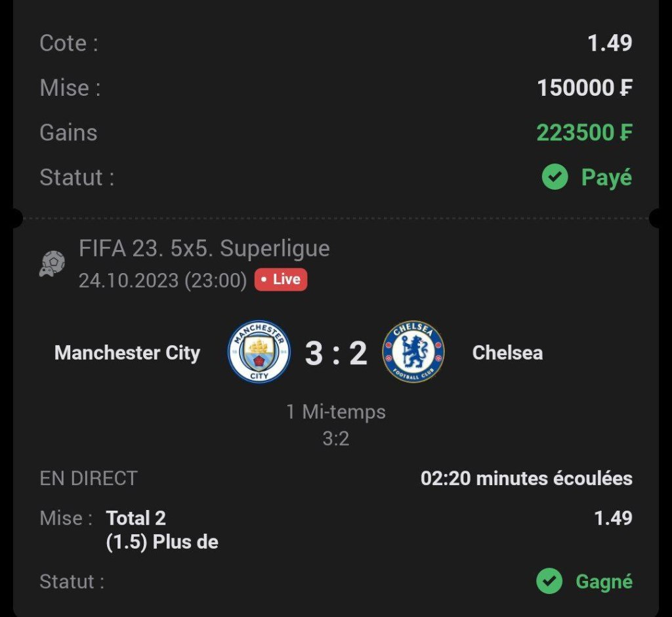Click the 1.49 odds next to Cote

610,43
